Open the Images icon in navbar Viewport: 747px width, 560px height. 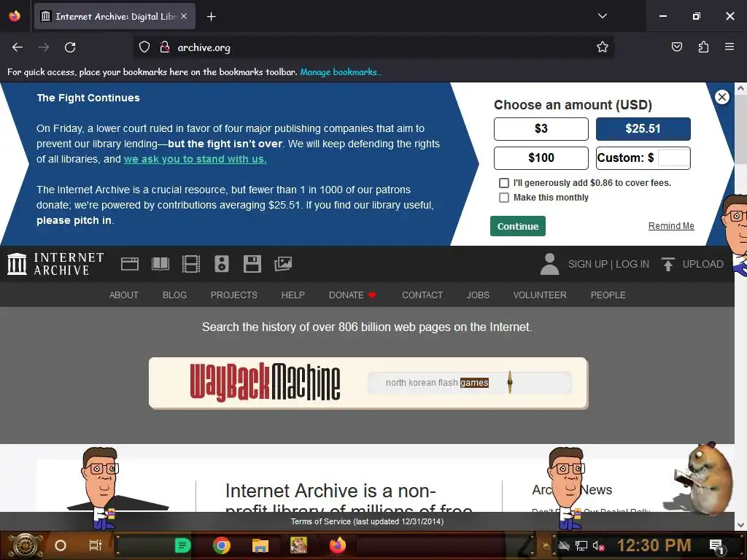click(x=283, y=264)
